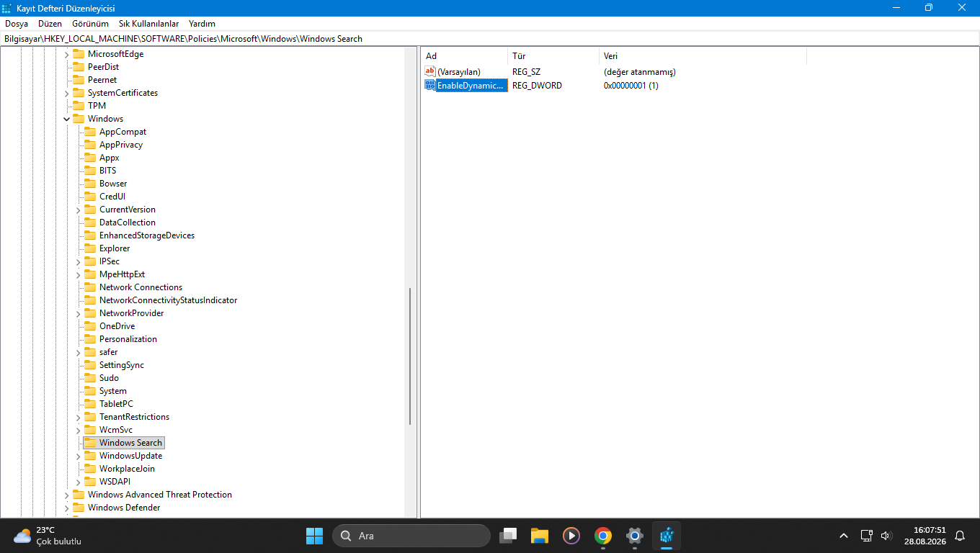980x553 pixels.
Task: Expand the WindowsUpdate key
Action: pos(79,456)
